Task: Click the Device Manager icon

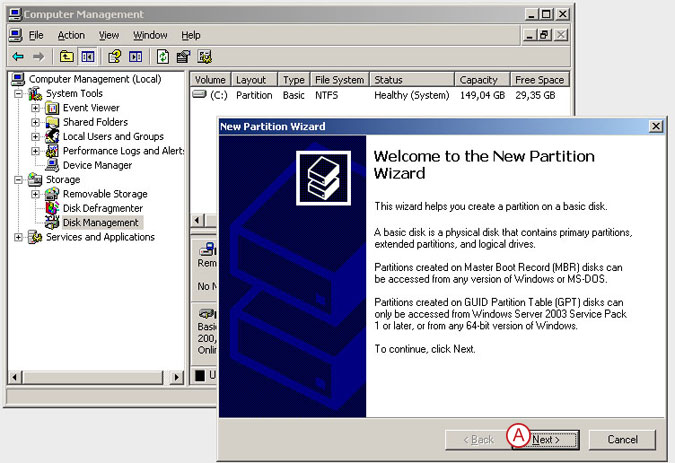Action: [52, 165]
